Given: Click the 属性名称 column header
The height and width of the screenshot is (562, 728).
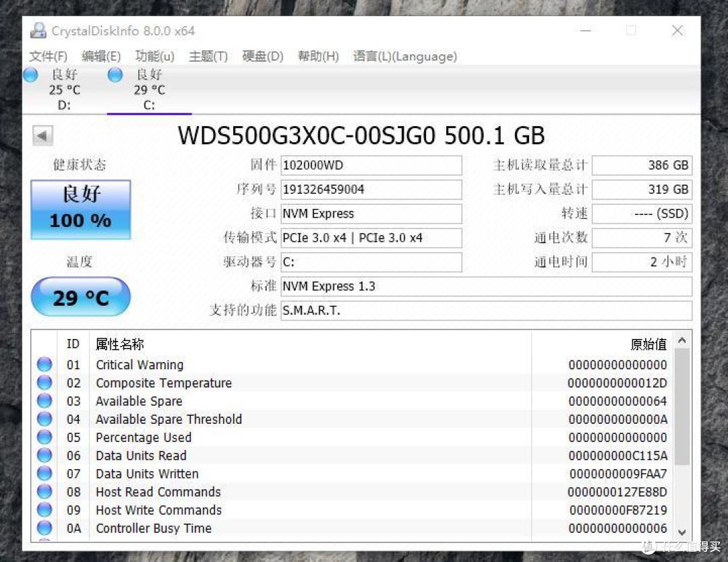Looking at the screenshot, I should pos(120,344).
